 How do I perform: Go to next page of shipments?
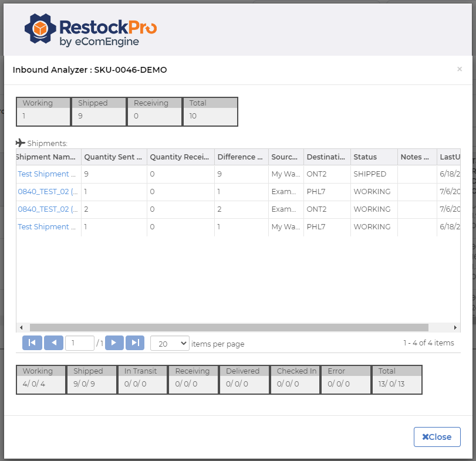[x=114, y=343]
